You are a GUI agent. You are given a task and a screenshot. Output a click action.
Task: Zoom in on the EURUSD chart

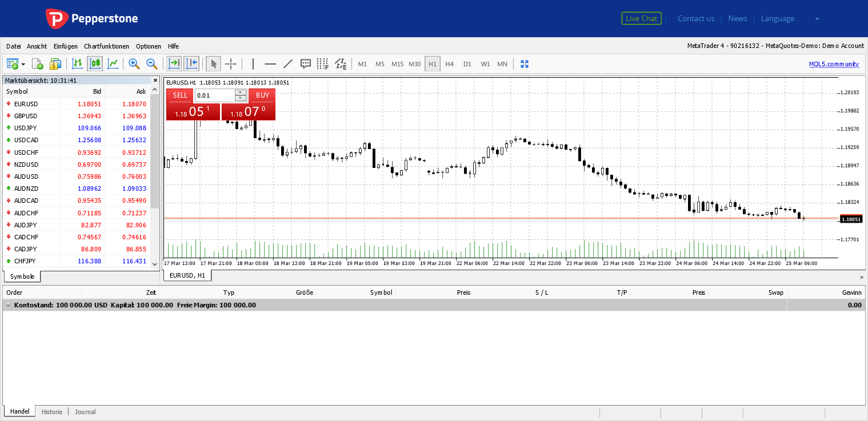pos(134,63)
